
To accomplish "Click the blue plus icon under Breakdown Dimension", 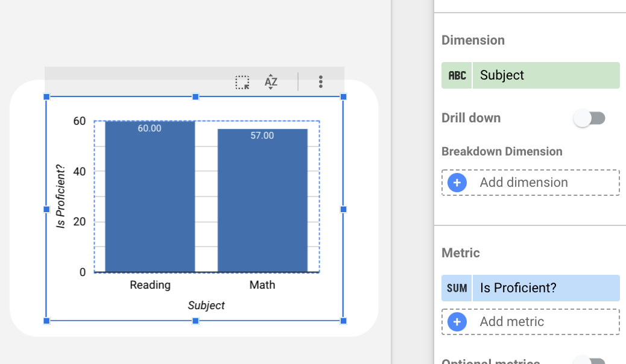I will 457,182.
